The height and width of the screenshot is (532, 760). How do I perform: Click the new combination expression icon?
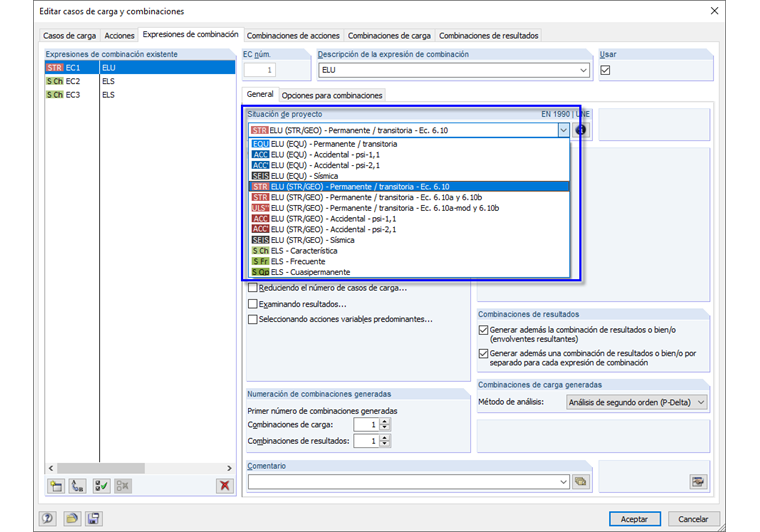click(56, 486)
